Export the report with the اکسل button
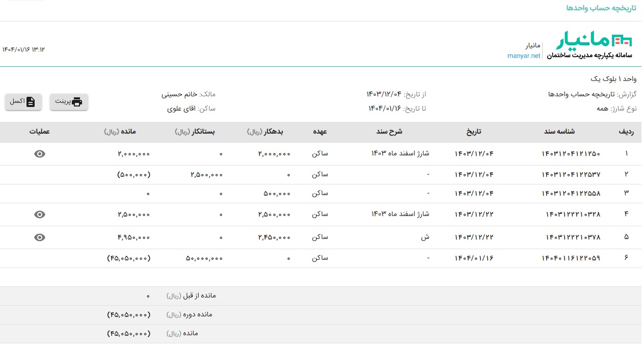This screenshot has width=644, height=349. (23, 102)
